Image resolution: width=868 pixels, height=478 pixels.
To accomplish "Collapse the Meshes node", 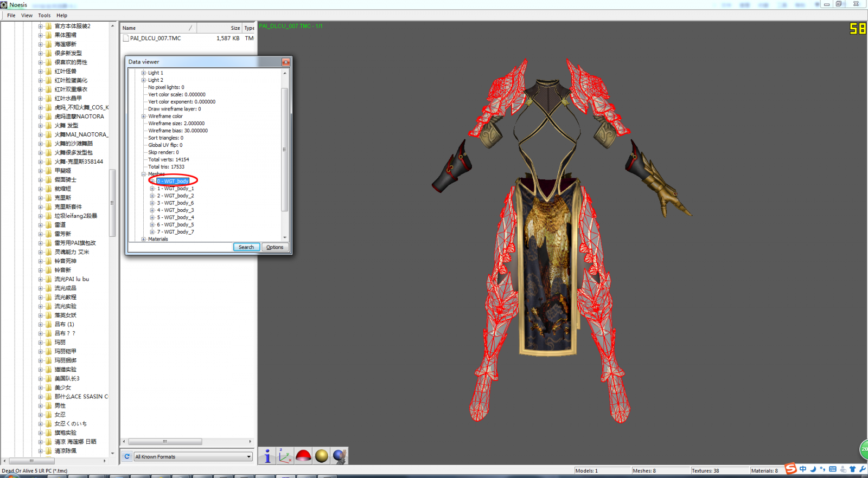I will 144,175.
